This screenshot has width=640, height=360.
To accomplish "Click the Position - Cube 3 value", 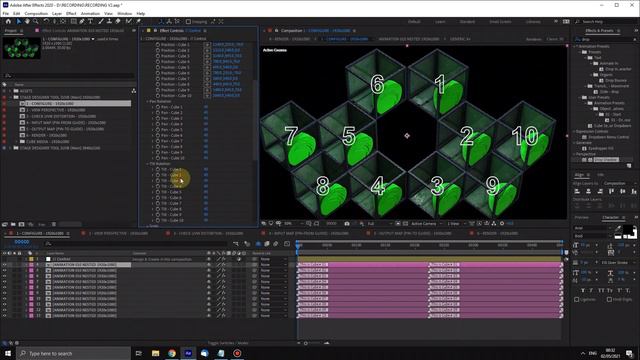I will [227, 56].
